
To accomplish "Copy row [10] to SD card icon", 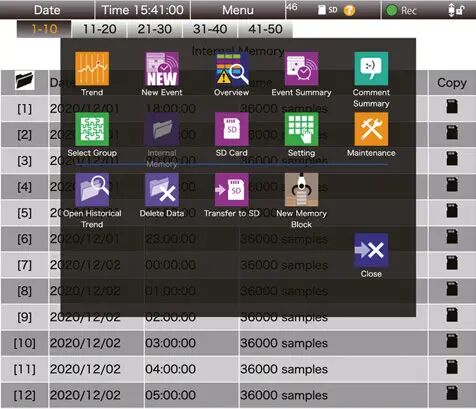I will (452, 341).
